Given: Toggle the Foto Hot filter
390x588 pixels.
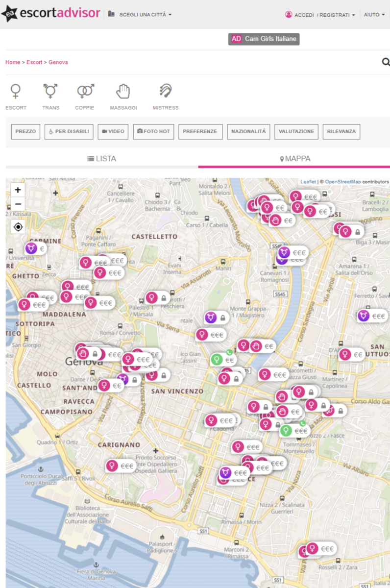Looking at the screenshot, I should pyautogui.click(x=153, y=132).
